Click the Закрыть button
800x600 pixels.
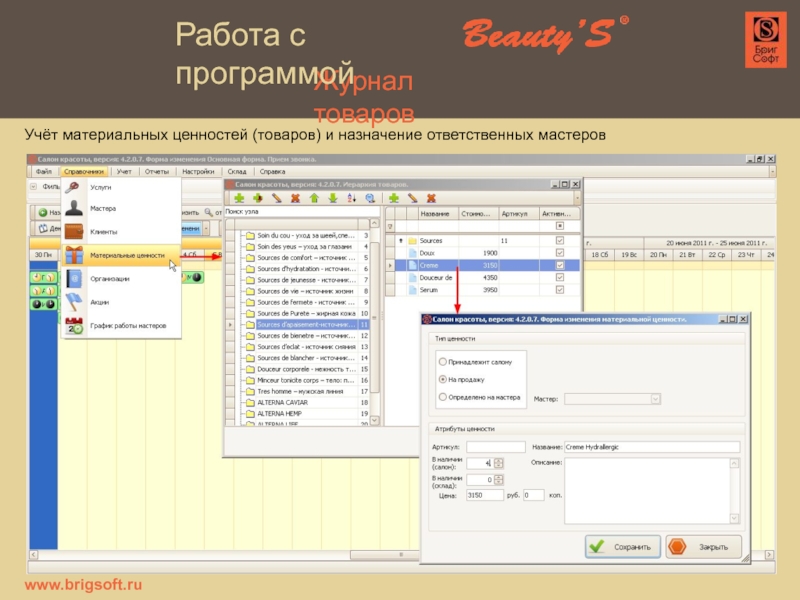point(704,547)
